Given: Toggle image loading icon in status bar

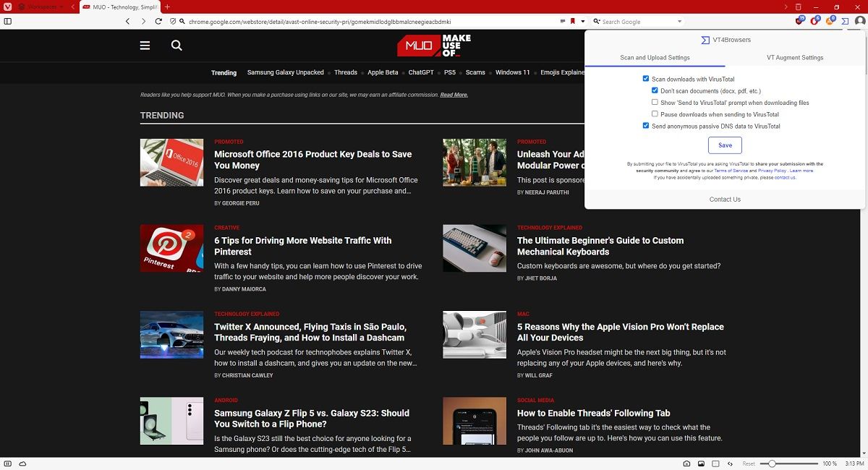Looking at the screenshot, I should pyautogui.click(x=700, y=463).
